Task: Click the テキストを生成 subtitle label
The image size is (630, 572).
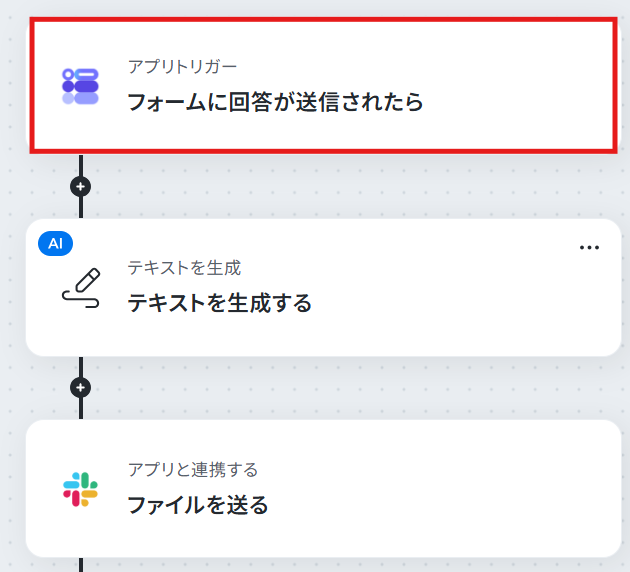Action: coord(184,268)
